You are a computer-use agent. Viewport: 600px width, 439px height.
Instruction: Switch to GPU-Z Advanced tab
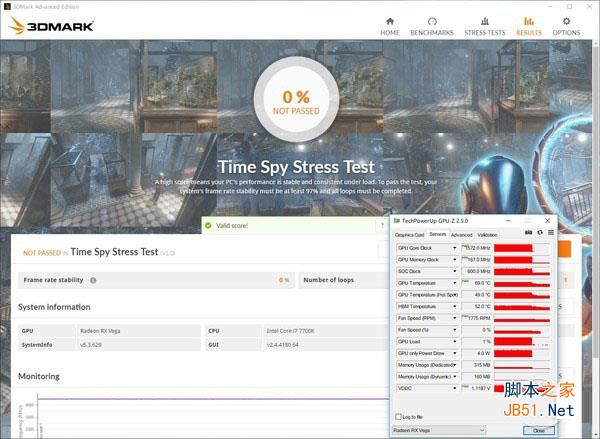tap(461, 235)
